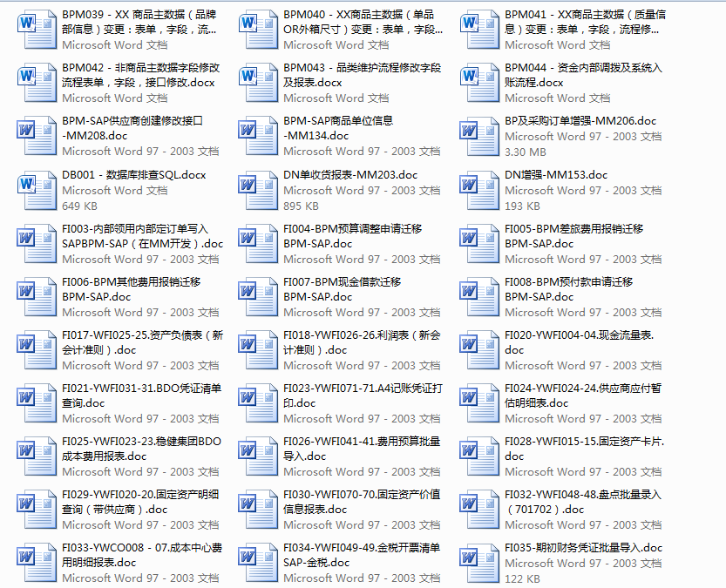Select the FI035 document file icon

pyautogui.click(x=479, y=562)
